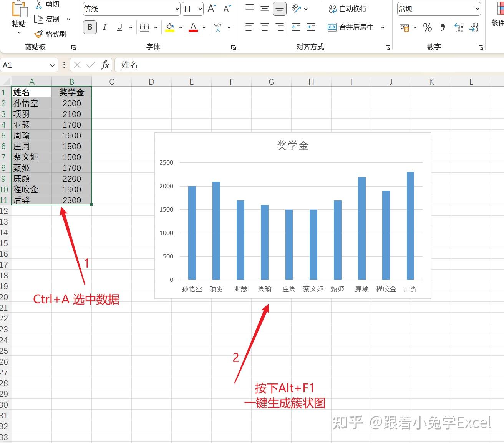Click the formula bar Enter checkmark
The height and width of the screenshot is (443, 504).
(x=91, y=65)
